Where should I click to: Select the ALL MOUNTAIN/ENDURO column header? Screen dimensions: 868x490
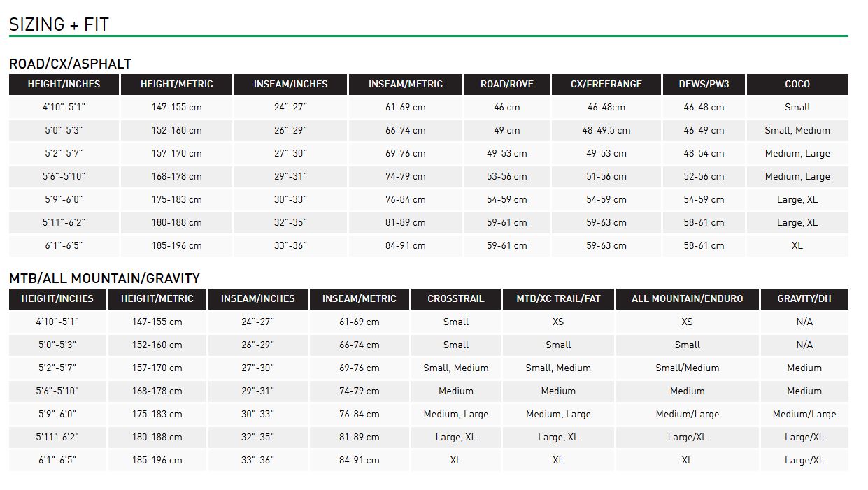[687, 298]
